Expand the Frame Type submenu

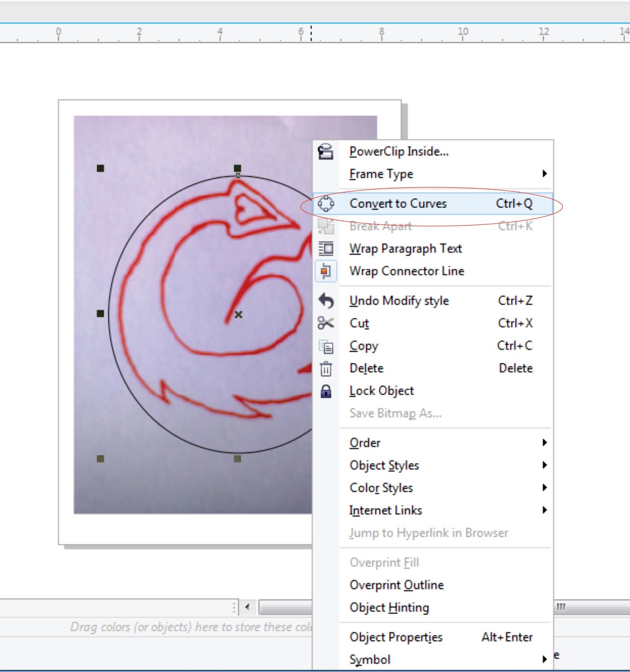(433, 174)
